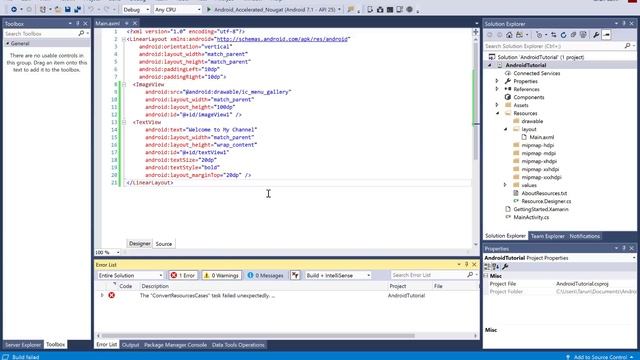Click magnifier icon in Solution Explorer search

tap(627, 46)
